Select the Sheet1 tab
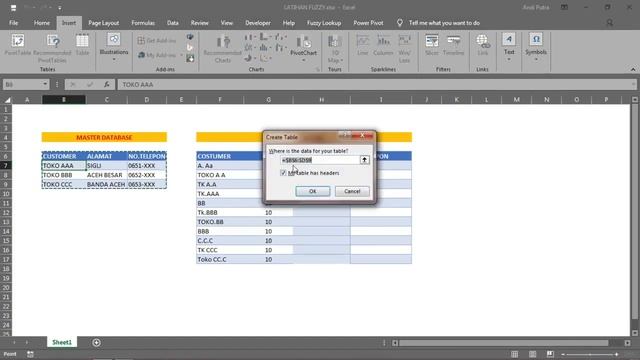Image resolution: width=640 pixels, height=360 pixels. pos(62,342)
